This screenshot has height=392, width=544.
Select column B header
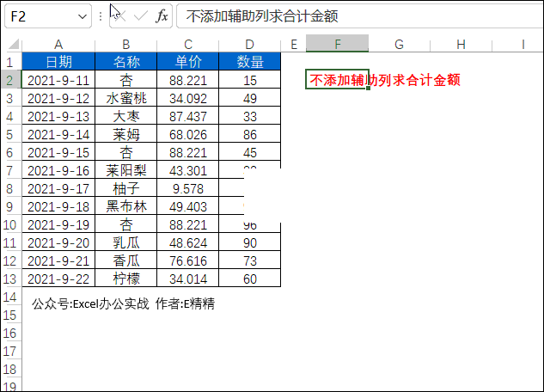(x=126, y=45)
